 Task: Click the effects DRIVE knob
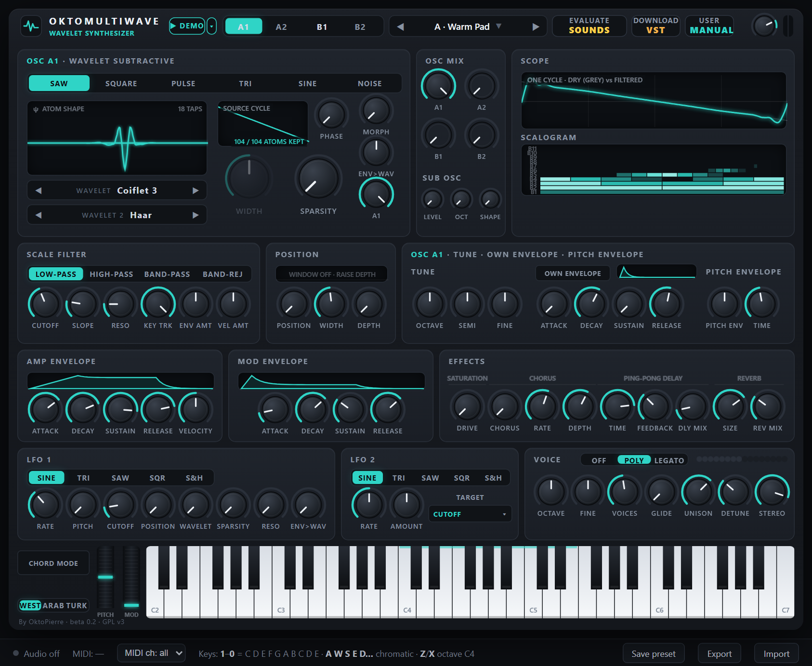pos(467,407)
